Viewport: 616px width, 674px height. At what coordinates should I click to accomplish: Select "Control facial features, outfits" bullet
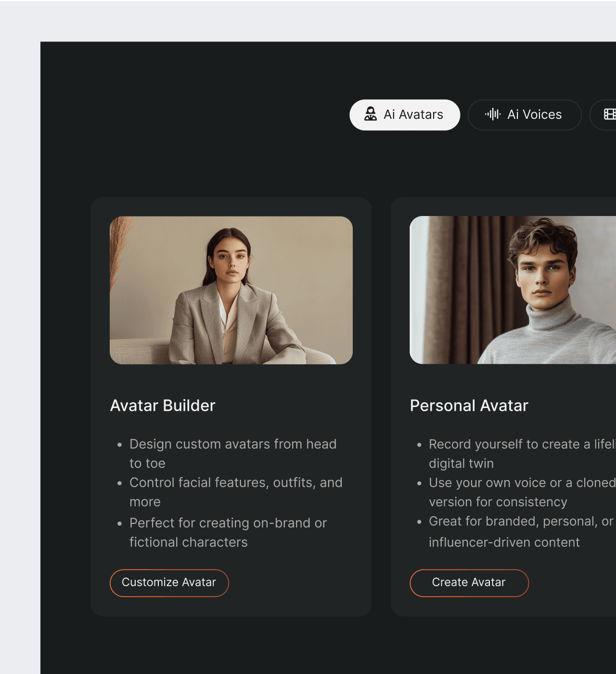point(236,483)
